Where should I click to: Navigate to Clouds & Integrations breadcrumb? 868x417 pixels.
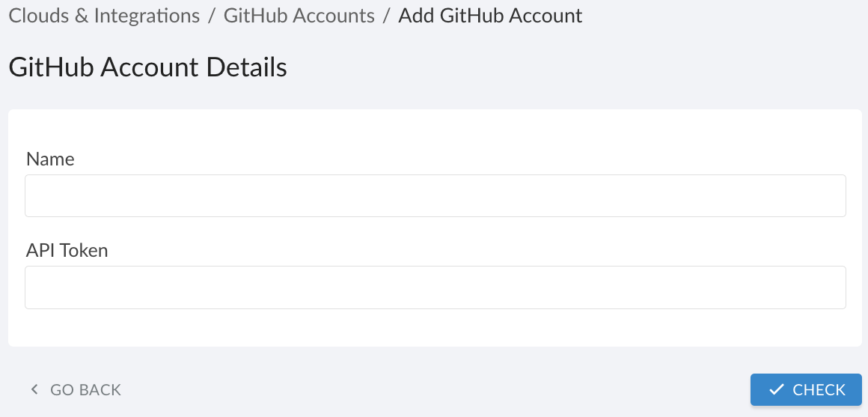click(104, 16)
